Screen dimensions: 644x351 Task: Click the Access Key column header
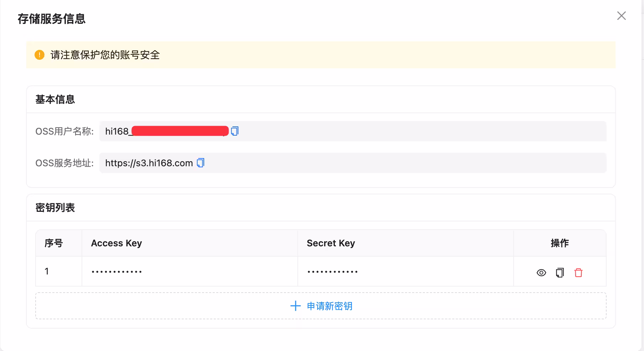(x=116, y=243)
